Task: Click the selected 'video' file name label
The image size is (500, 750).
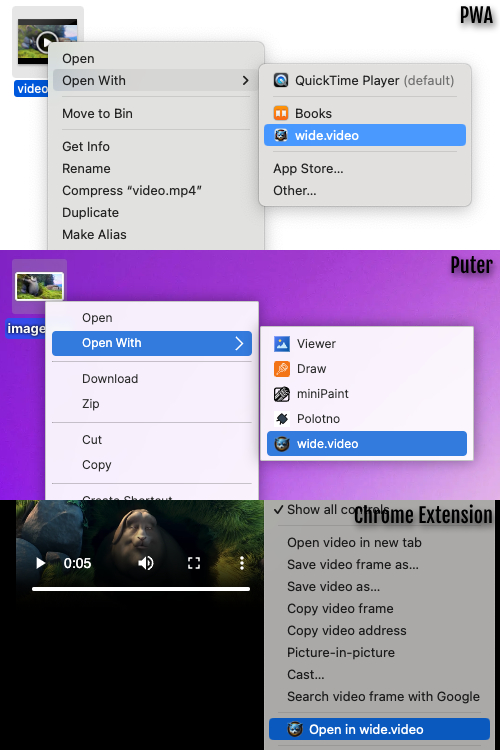Action: 32,88
